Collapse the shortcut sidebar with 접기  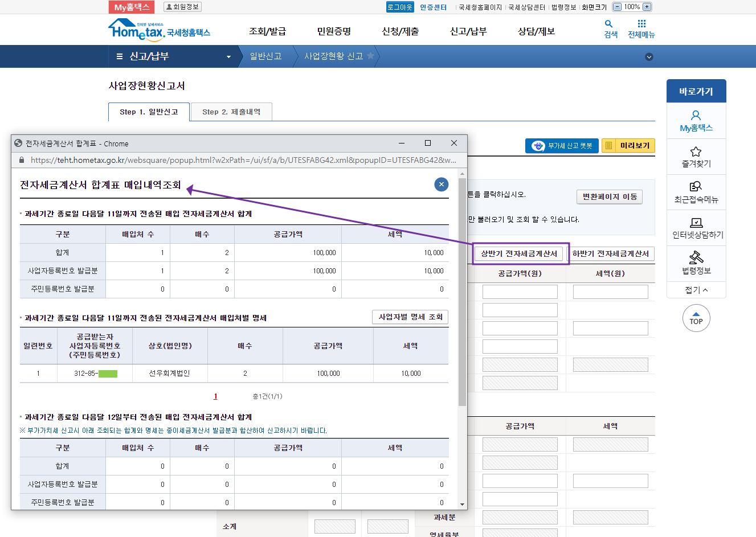696,290
